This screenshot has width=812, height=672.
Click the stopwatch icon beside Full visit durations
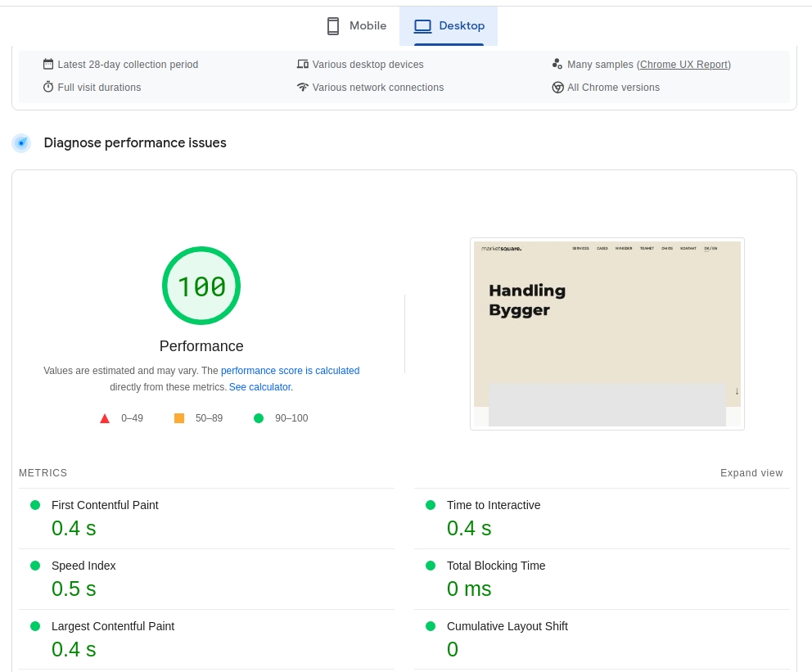click(48, 88)
